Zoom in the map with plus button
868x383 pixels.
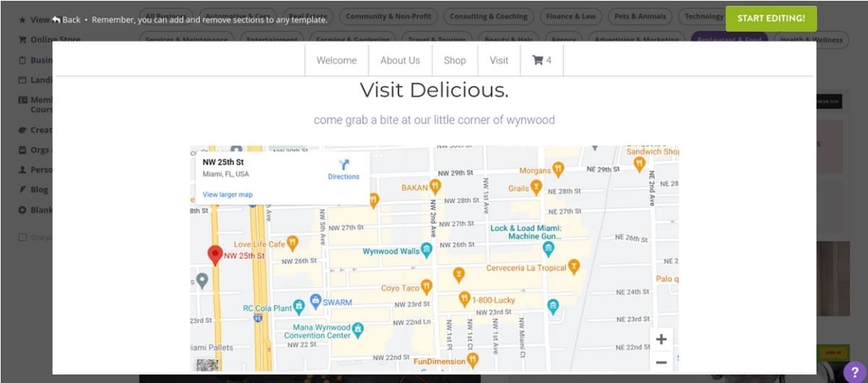click(x=661, y=339)
